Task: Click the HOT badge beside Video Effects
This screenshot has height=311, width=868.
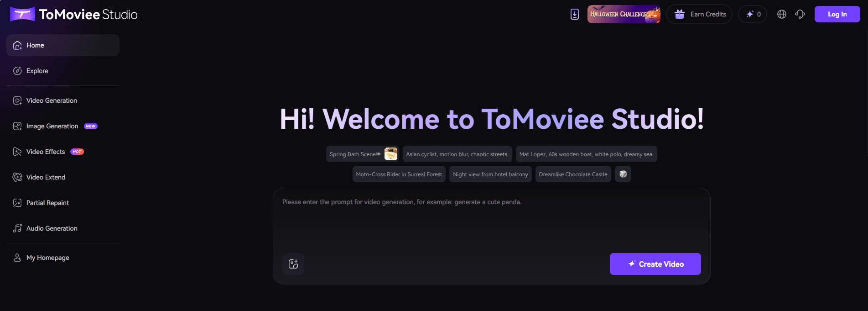Action: coord(77,152)
